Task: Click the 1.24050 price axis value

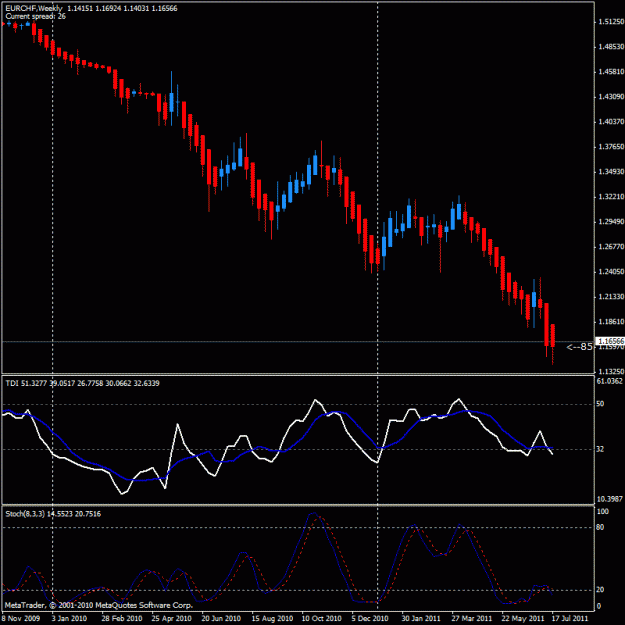Action: pyautogui.click(x=611, y=272)
